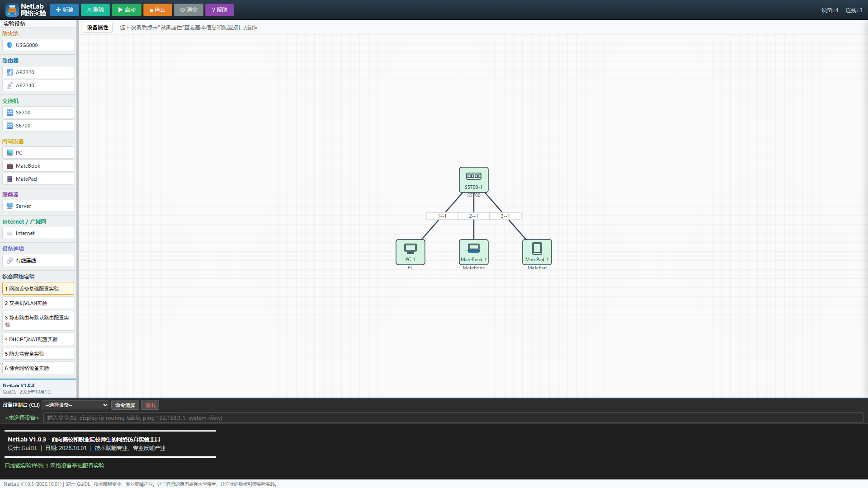868x488 pixels.
Task: Focus the CLI command input field
Action: pyautogui.click(x=453, y=418)
